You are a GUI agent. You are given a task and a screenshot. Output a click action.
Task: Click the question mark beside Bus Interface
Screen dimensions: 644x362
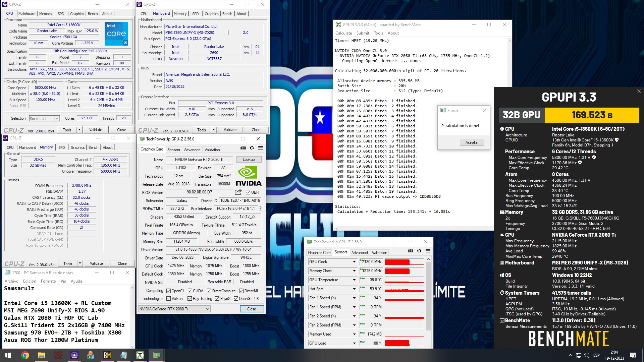(260, 208)
